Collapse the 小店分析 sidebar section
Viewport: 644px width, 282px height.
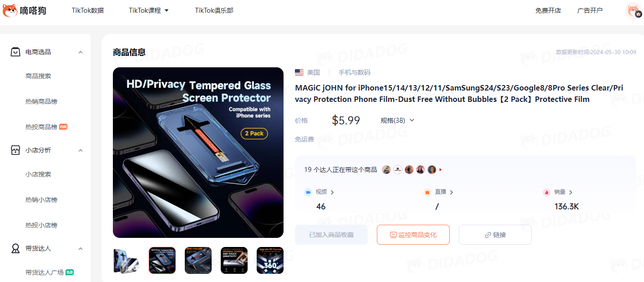point(81,151)
